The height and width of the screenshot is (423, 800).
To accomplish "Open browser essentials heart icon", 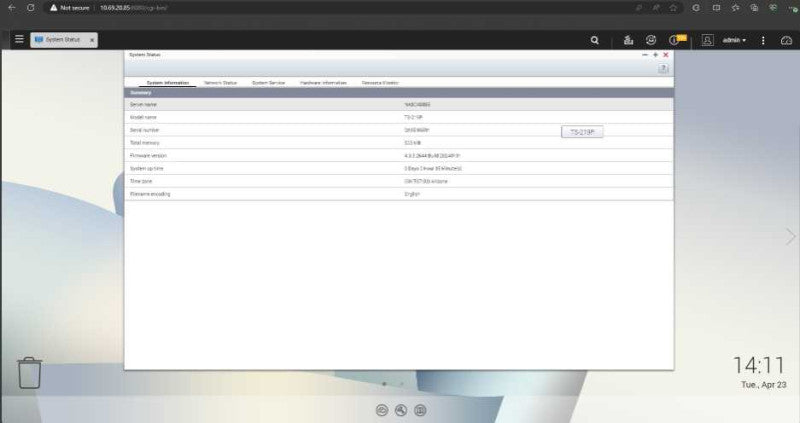I will coord(773,8).
